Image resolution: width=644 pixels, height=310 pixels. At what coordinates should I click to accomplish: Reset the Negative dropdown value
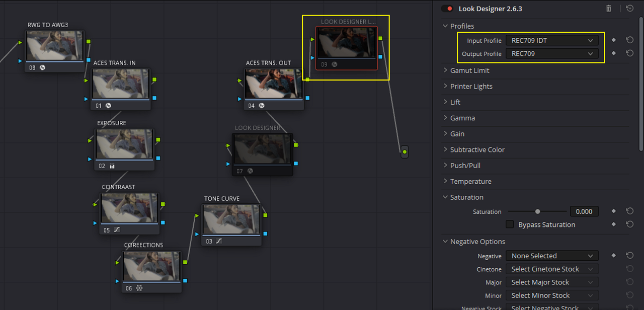click(629, 256)
